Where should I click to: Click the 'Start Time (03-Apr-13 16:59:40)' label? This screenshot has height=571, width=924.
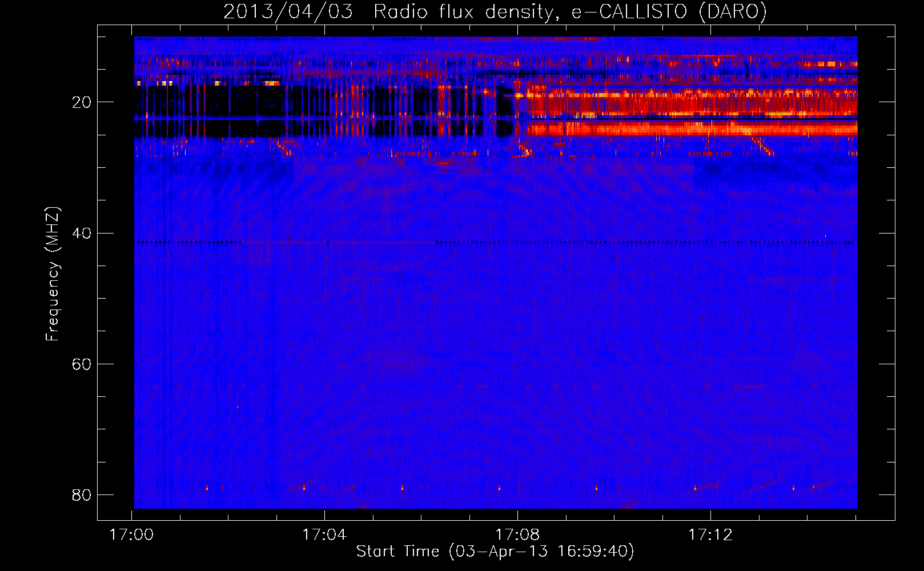[495, 552]
